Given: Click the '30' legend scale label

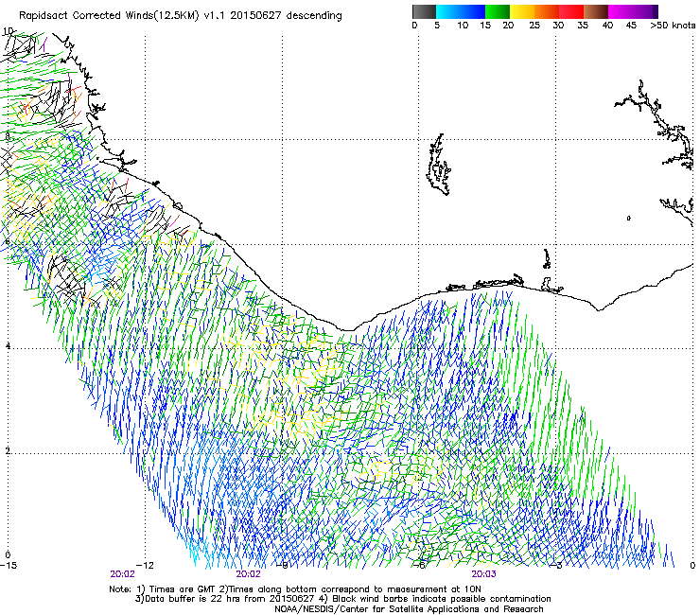Looking at the screenshot, I should tap(558, 26).
